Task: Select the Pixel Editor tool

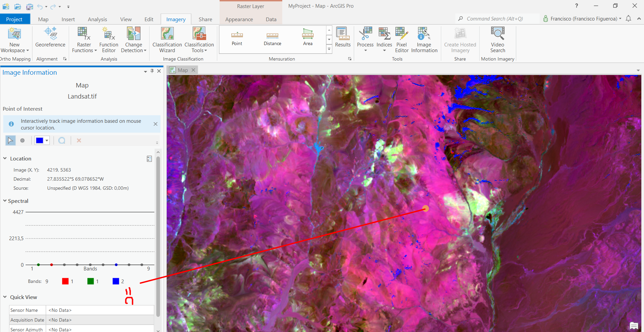Action: point(401,39)
